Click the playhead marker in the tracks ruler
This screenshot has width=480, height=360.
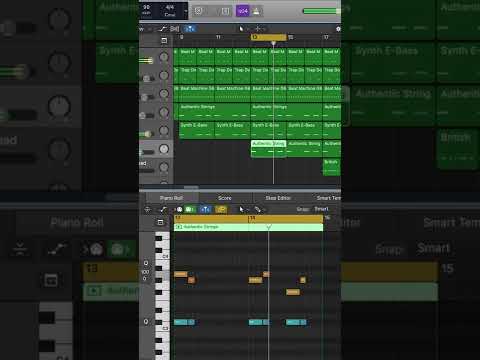click(x=273, y=43)
